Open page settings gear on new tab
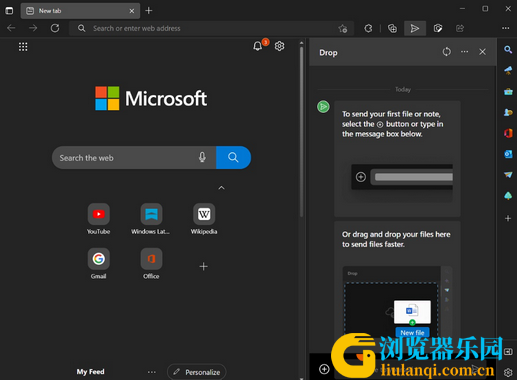The height and width of the screenshot is (380, 517). (x=279, y=46)
